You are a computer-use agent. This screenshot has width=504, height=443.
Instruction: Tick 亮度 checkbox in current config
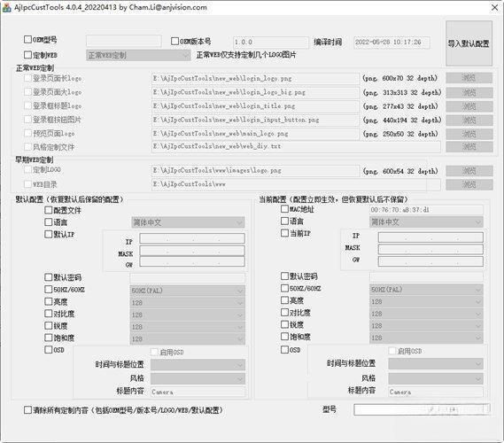[x=284, y=300]
